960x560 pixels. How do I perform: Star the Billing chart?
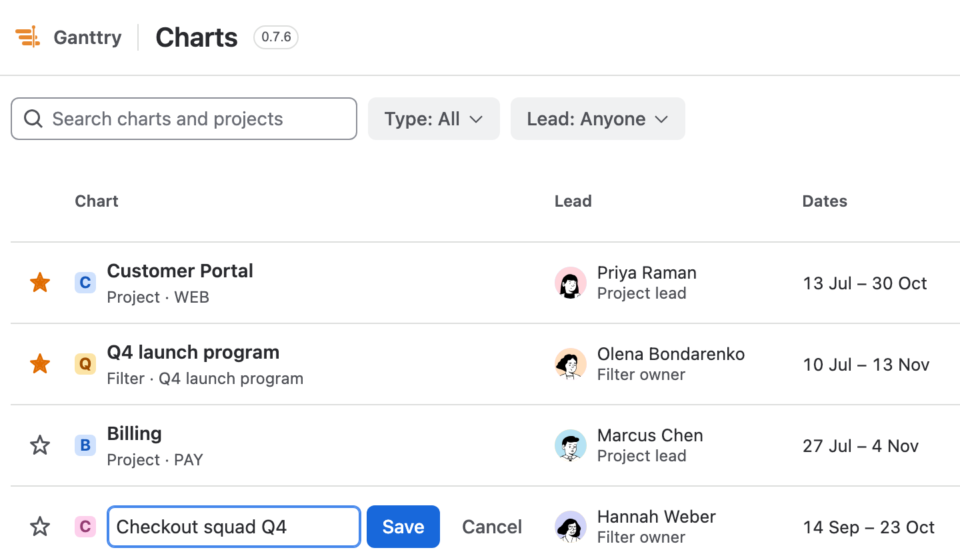pos(40,445)
